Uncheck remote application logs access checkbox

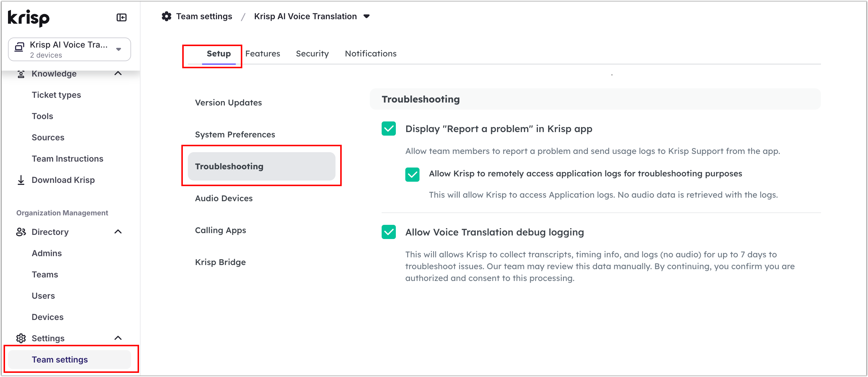click(412, 174)
